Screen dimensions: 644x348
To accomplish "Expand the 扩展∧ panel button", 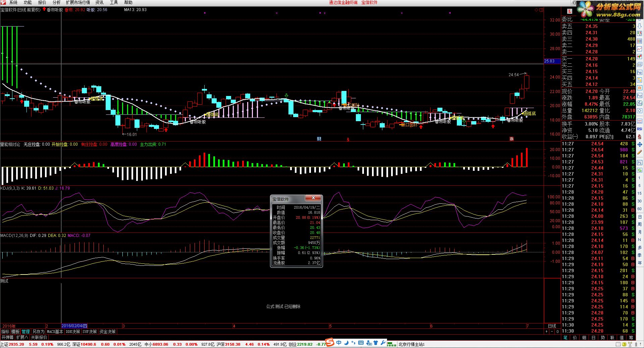I will coord(22,337).
